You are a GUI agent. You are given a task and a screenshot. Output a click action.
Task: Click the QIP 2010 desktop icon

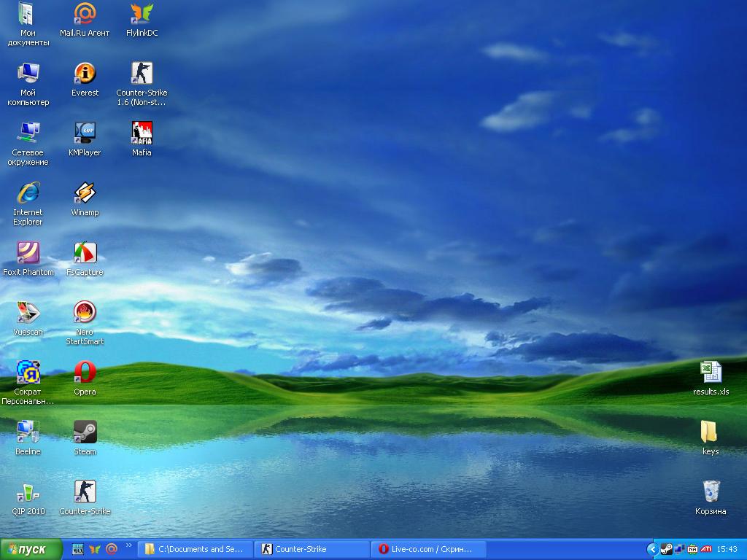coord(28,492)
